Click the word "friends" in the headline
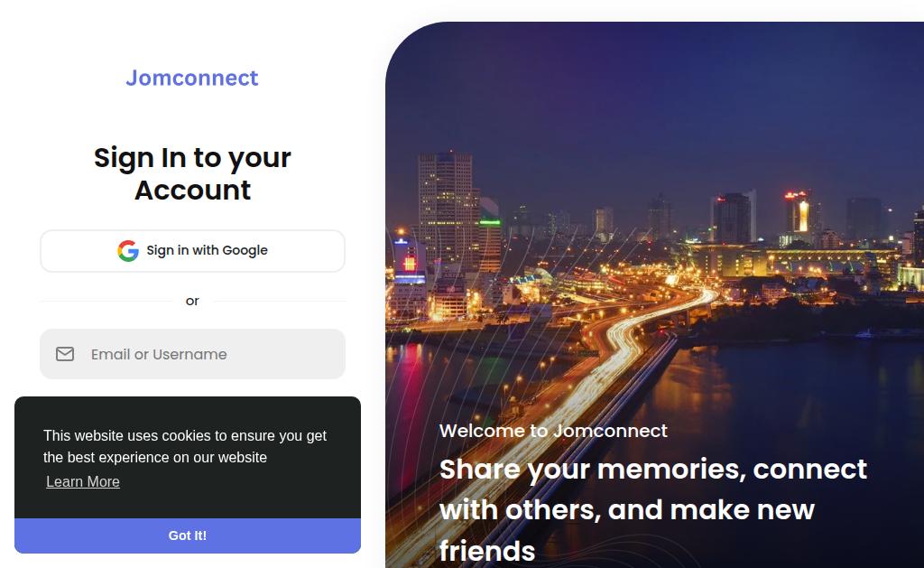Image resolution: width=924 pixels, height=568 pixels. coord(487,551)
